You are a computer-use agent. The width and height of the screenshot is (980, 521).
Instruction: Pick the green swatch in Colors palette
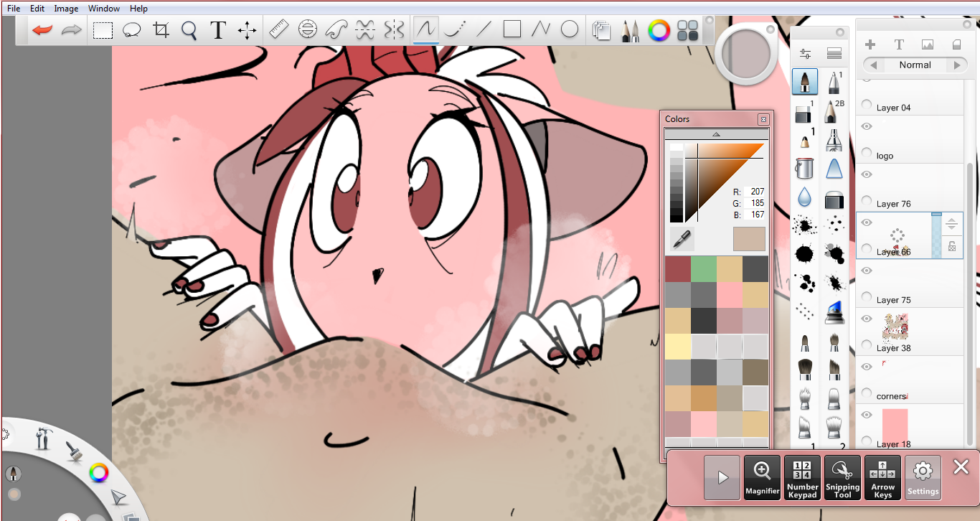[703, 269]
